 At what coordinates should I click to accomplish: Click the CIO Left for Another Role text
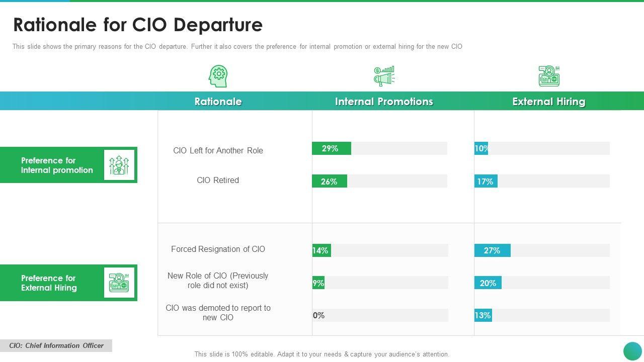tap(218, 151)
